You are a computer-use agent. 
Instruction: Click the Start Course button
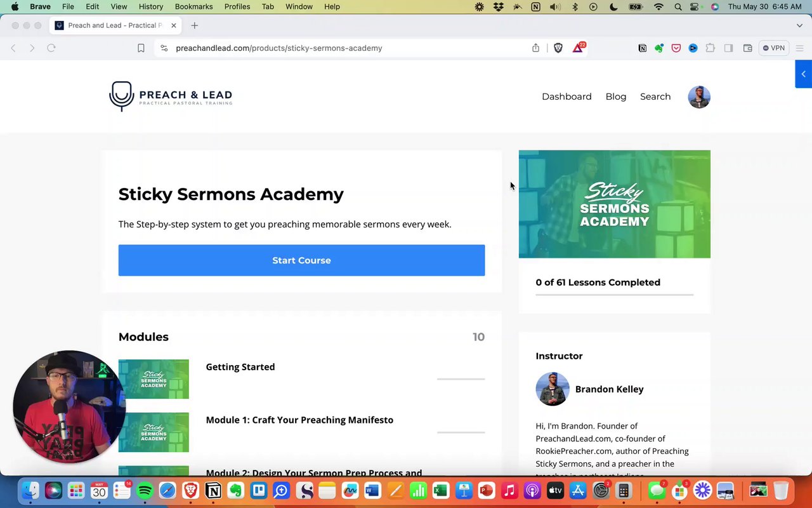[x=301, y=260]
